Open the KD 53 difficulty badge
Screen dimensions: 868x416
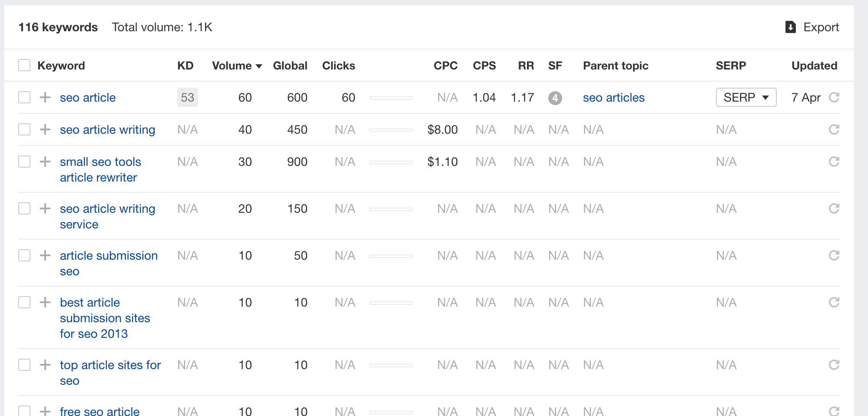188,97
